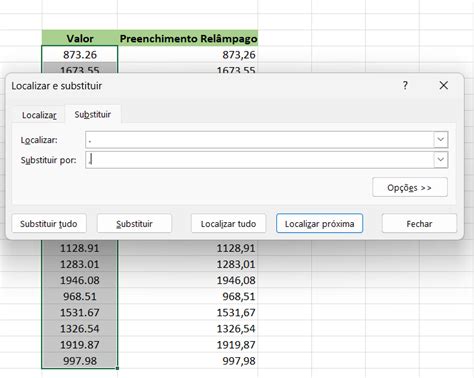This screenshot has height=378, width=474.
Task: Click the Substituir por input field
Action: (x=260, y=160)
